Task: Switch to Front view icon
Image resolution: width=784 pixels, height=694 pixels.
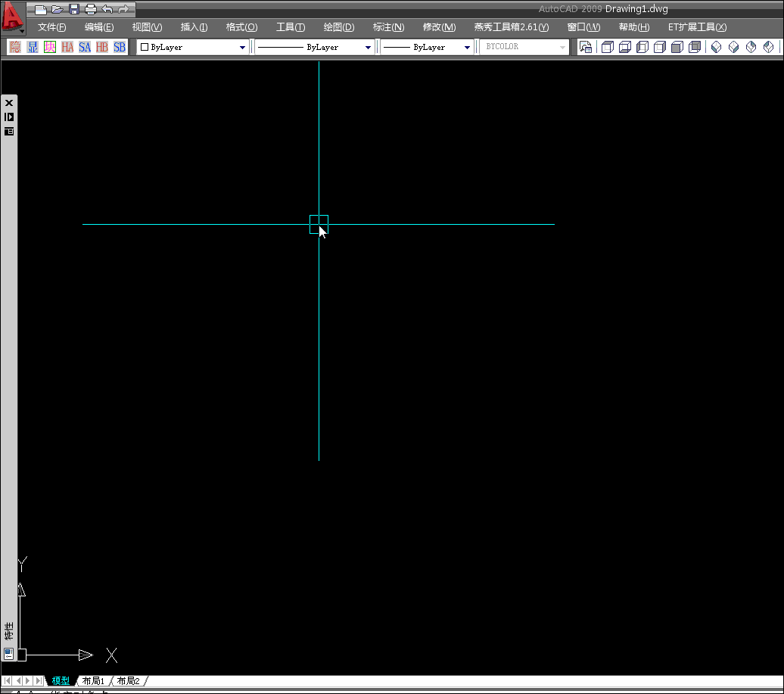Action: click(677, 47)
